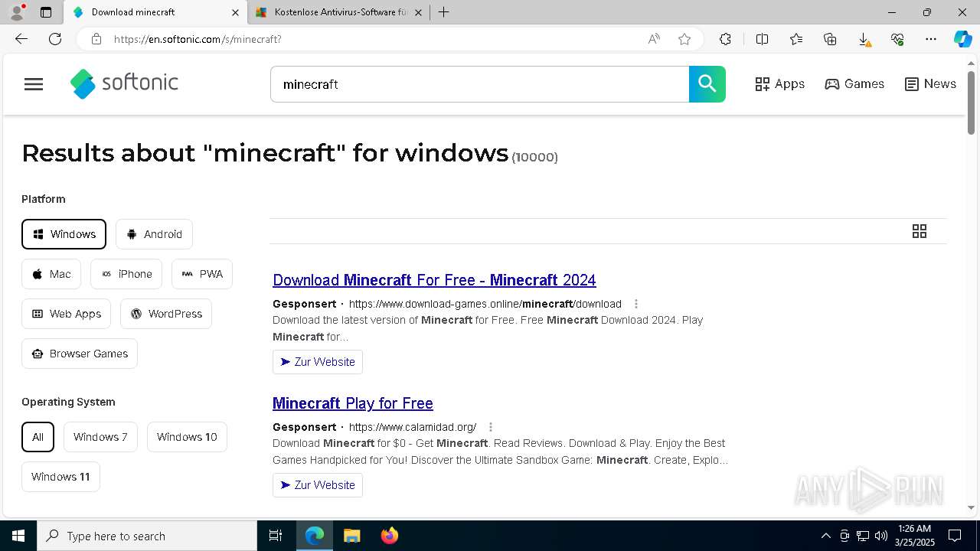Open the Apps menu
Image resolution: width=980 pixels, height=551 pixels.
coord(779,84)
